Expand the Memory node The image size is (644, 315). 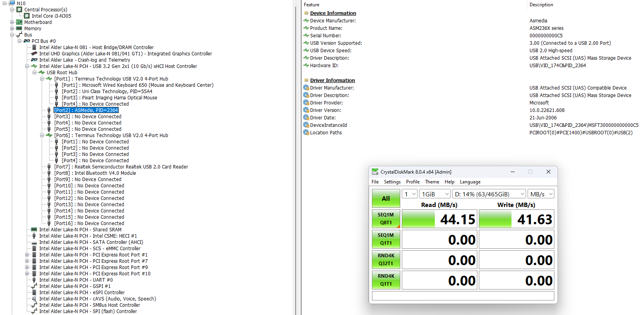tap(12, 28)
